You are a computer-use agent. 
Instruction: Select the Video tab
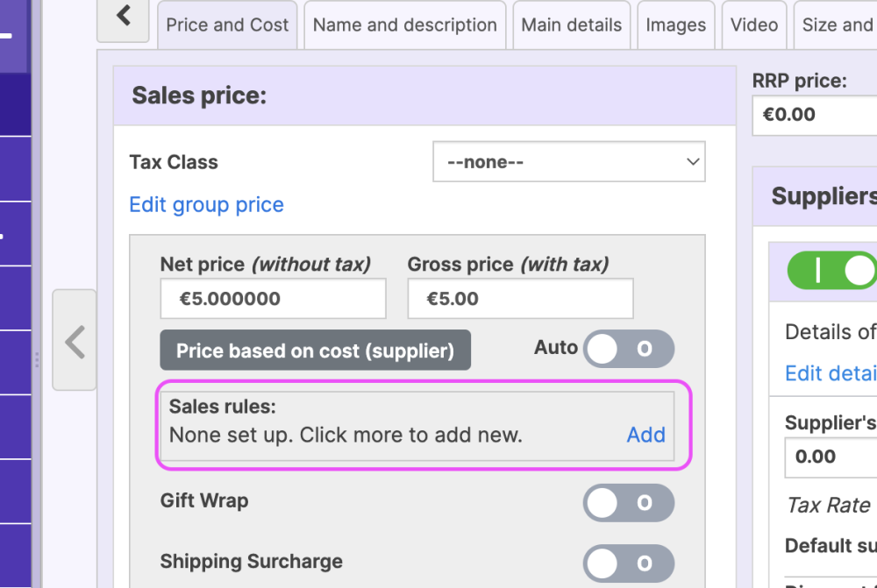point(754,25)
